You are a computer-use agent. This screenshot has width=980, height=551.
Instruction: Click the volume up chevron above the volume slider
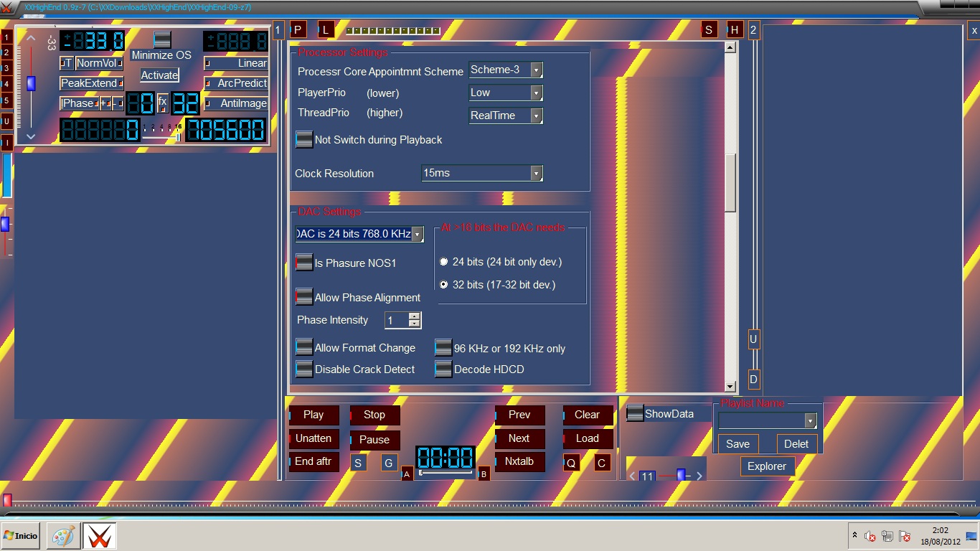(x=30, y=37)
